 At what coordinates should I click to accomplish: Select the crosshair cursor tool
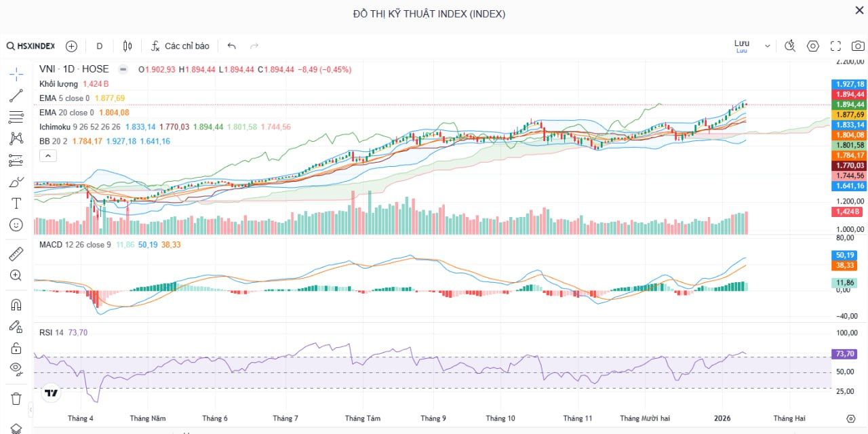pos(16,73)
